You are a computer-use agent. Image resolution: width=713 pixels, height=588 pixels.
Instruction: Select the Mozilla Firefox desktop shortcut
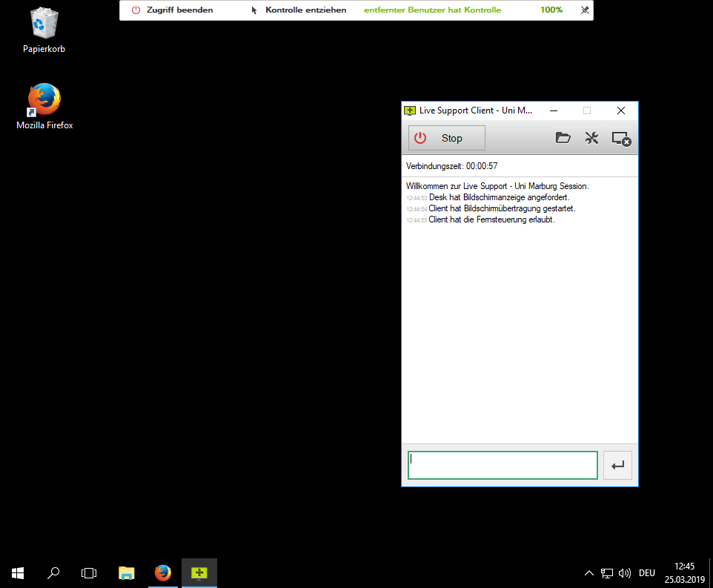coord(44,107)
